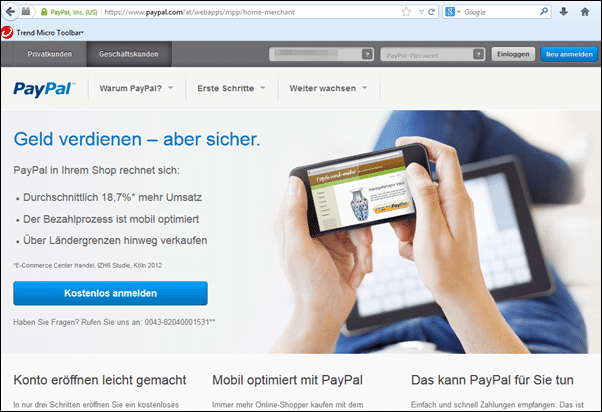Click the help icon in password field
The height and width of the screenshot is (412, 602).
(478, 55)
